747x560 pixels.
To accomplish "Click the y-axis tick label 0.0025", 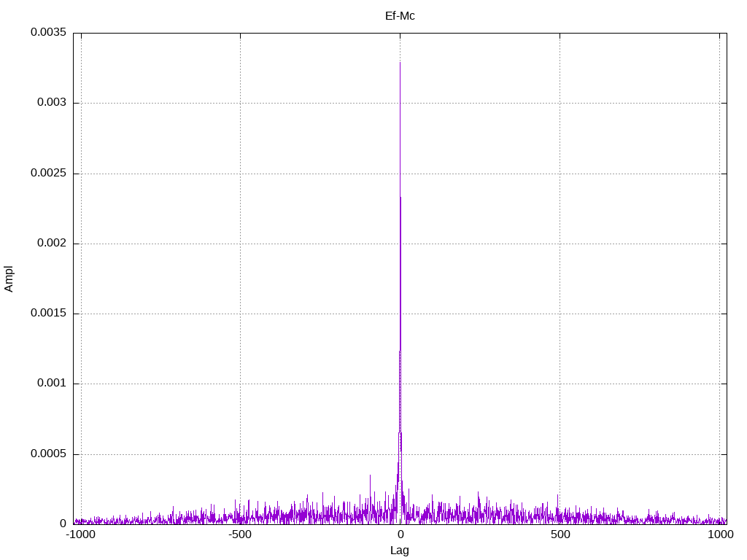I will click(48, 173).
